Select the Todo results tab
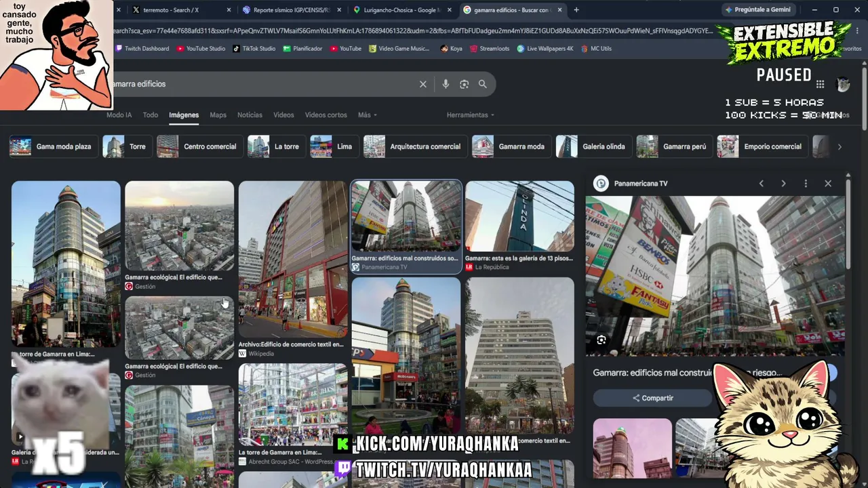The height and width of the screenshot is (488, 868). pyautogui.click(x=151, y=115)
